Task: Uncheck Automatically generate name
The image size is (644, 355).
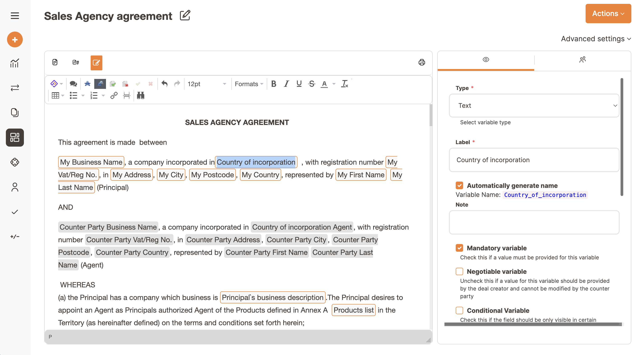Action: point(459,185)
